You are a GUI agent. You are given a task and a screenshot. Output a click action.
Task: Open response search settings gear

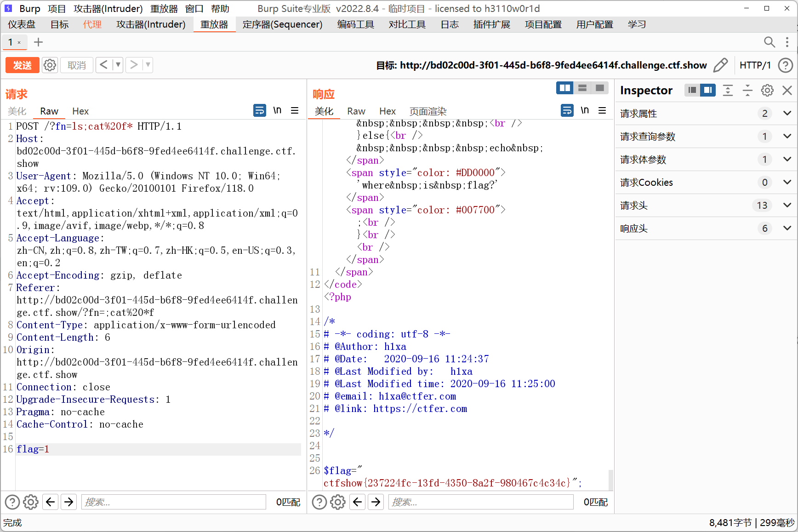tap(338, 502)
